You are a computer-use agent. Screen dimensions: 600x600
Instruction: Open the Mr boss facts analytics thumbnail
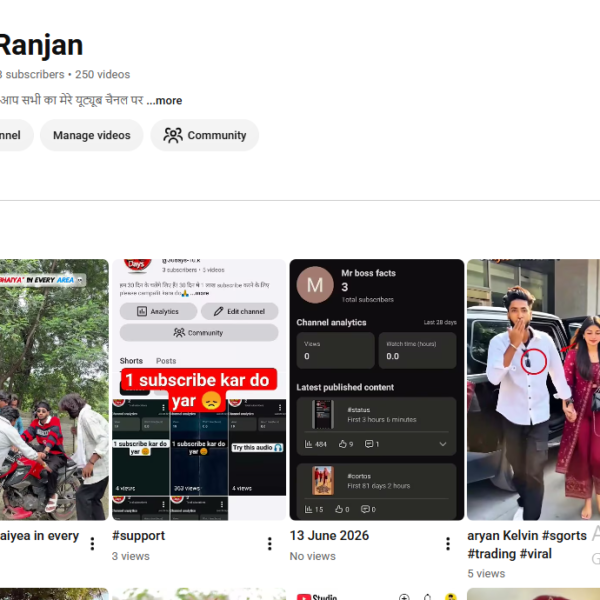click(377, 390)
